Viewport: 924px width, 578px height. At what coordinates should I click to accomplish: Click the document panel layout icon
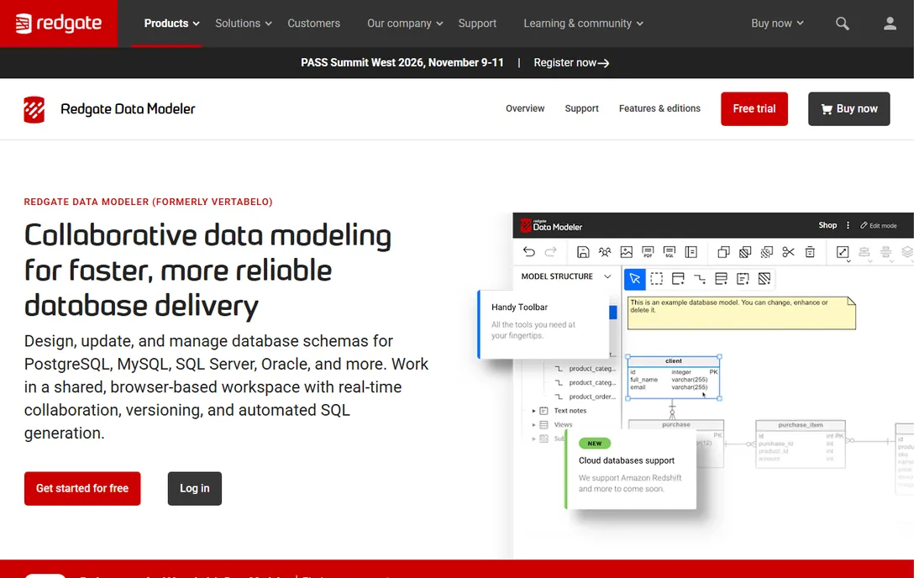tap(691, 252)
